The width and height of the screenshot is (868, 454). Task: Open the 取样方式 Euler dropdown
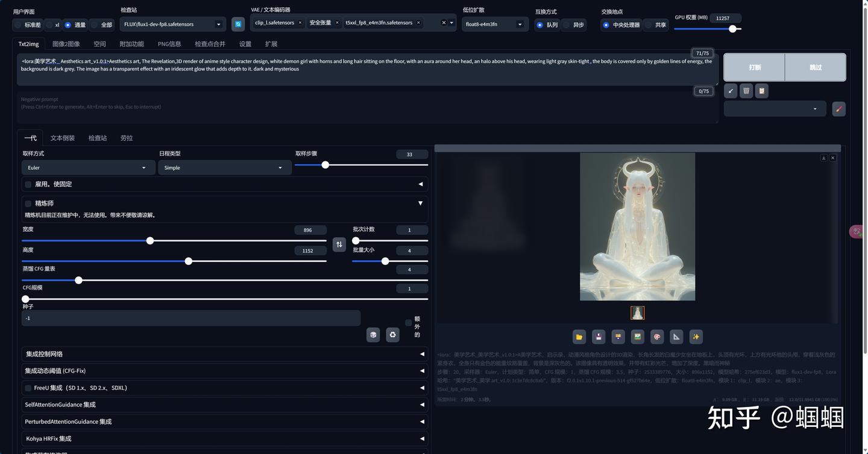tap(87, 168)
